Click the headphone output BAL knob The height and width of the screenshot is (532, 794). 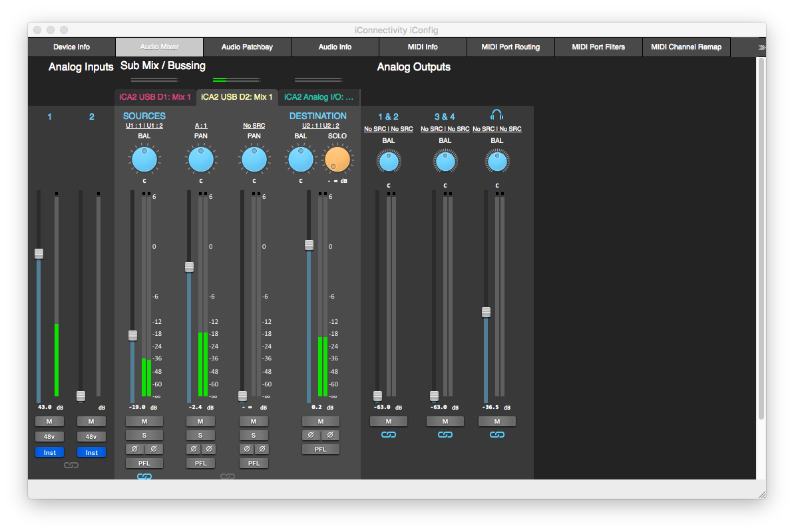coord(497,162)
